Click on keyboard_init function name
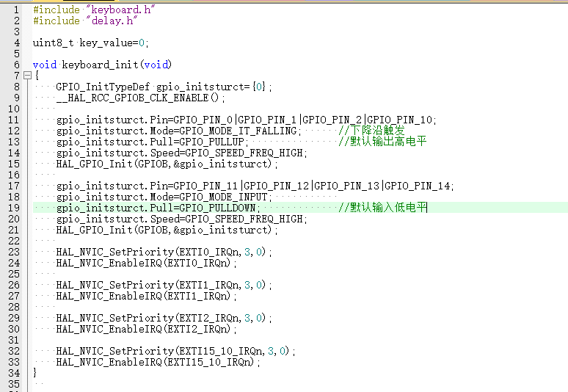568x392 pixels. coord(101,65)
